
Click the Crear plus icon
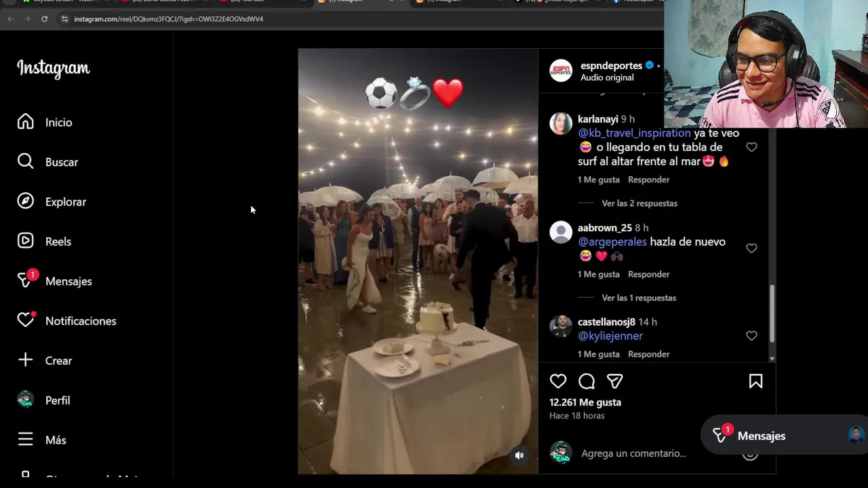[25, 360]
